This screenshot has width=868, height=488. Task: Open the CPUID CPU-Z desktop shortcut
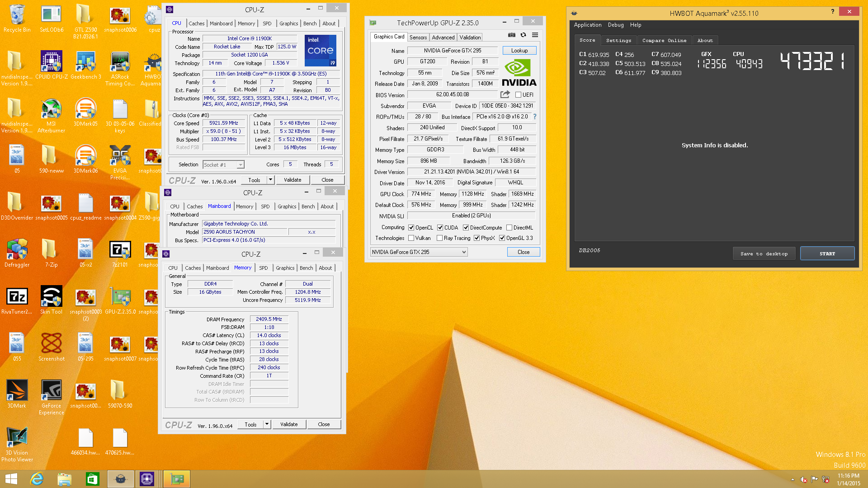[51, 65]
